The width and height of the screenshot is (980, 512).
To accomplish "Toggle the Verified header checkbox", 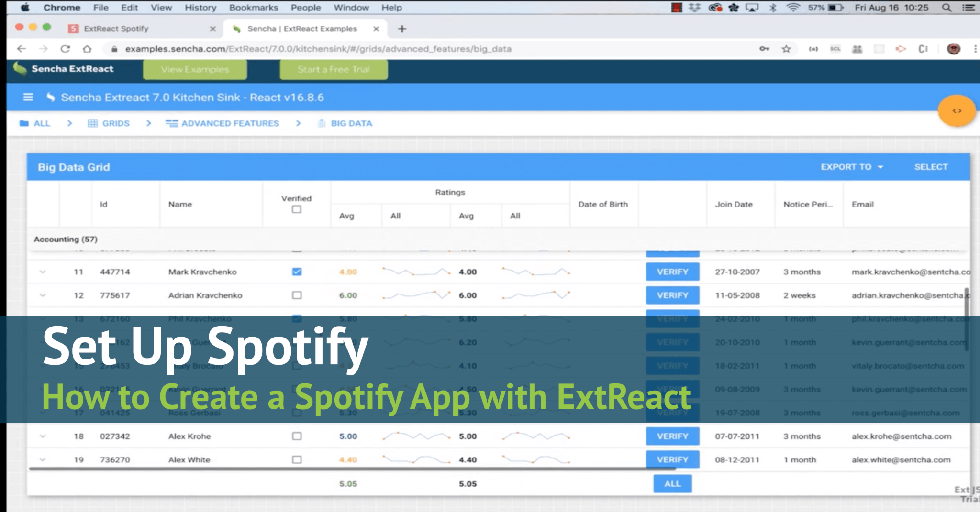I will (297, 209).
